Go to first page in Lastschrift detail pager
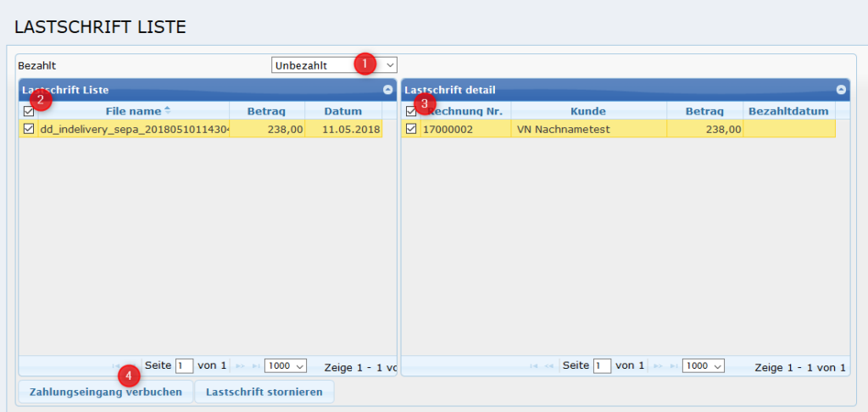This screenshot has height=412, width=868. point(534,366)
